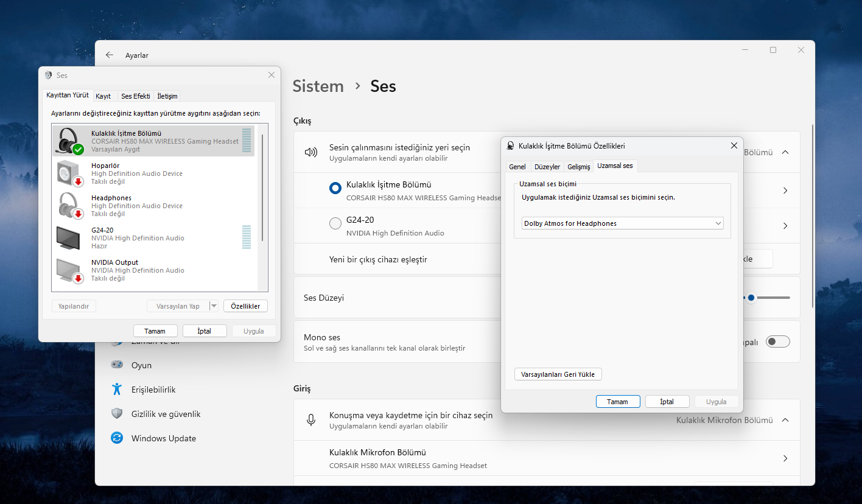This screenshot has width=862, height=504.
Task: Open Kulaklık Mikrofon Bölümü details arrow
Action: 785,458
